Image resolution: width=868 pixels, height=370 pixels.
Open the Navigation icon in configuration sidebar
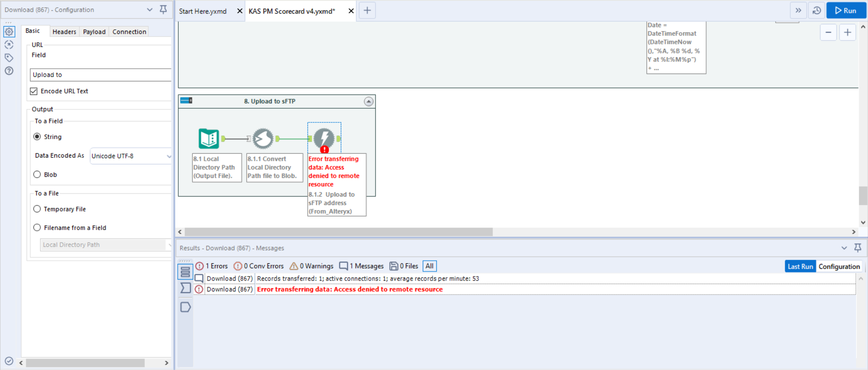click(9, 45)
